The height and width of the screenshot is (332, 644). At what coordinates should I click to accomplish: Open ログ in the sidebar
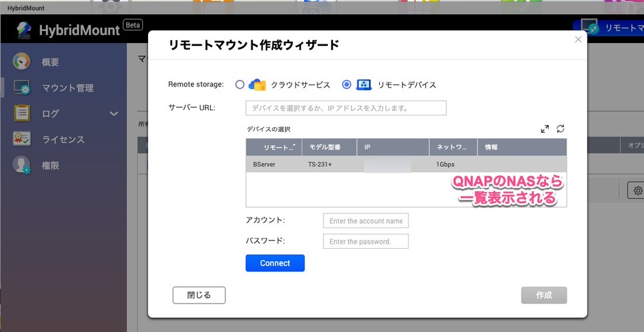coord(50,114)
